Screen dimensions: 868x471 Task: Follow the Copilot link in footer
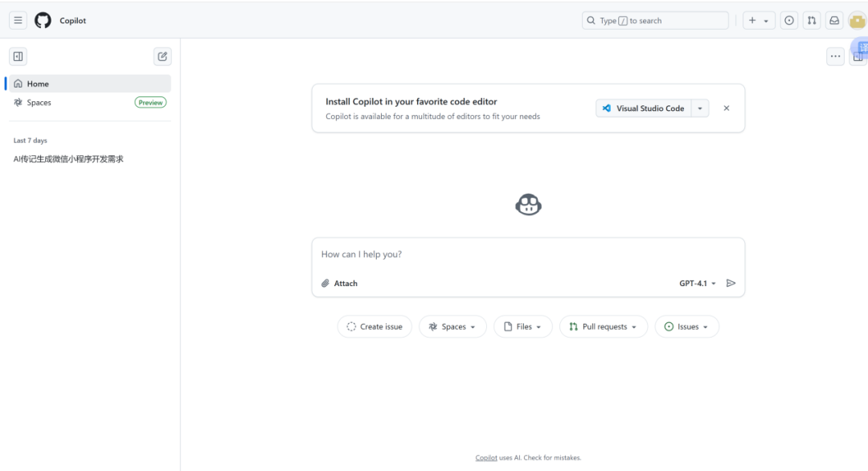(486, 457)
